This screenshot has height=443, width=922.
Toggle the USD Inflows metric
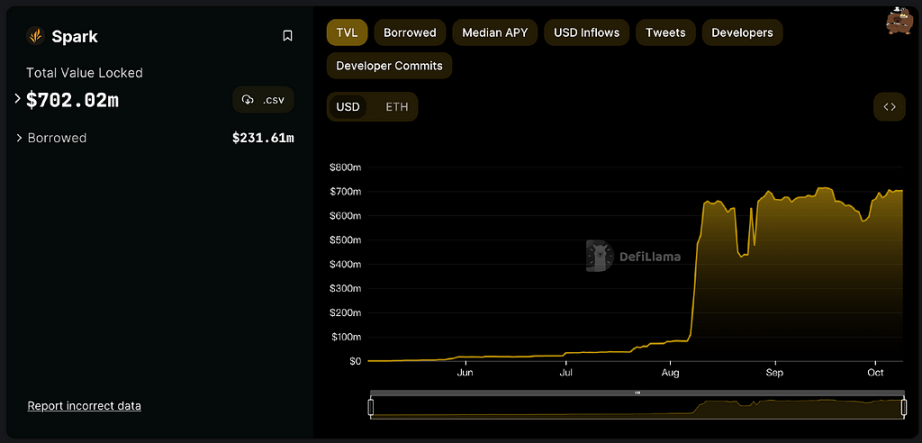coord(587,32)
